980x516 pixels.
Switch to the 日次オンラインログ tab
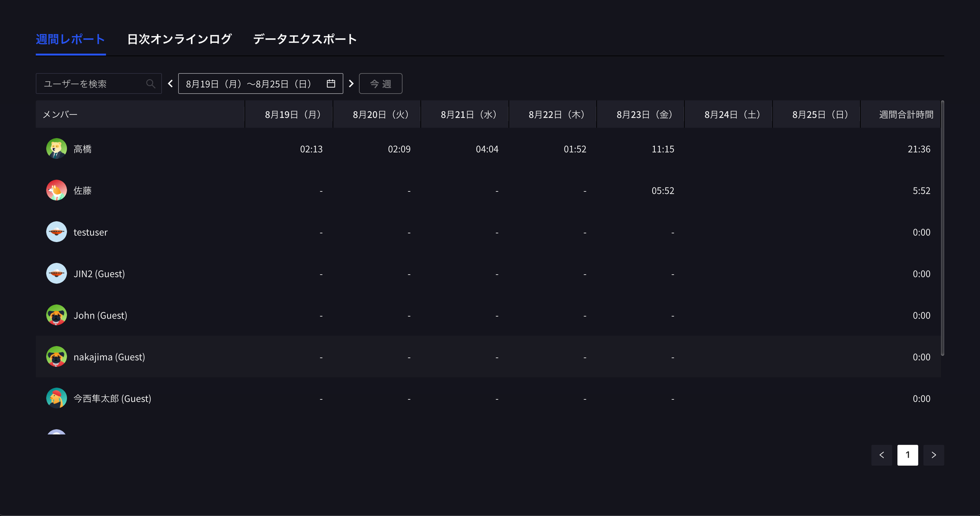[x=179, y=39]
